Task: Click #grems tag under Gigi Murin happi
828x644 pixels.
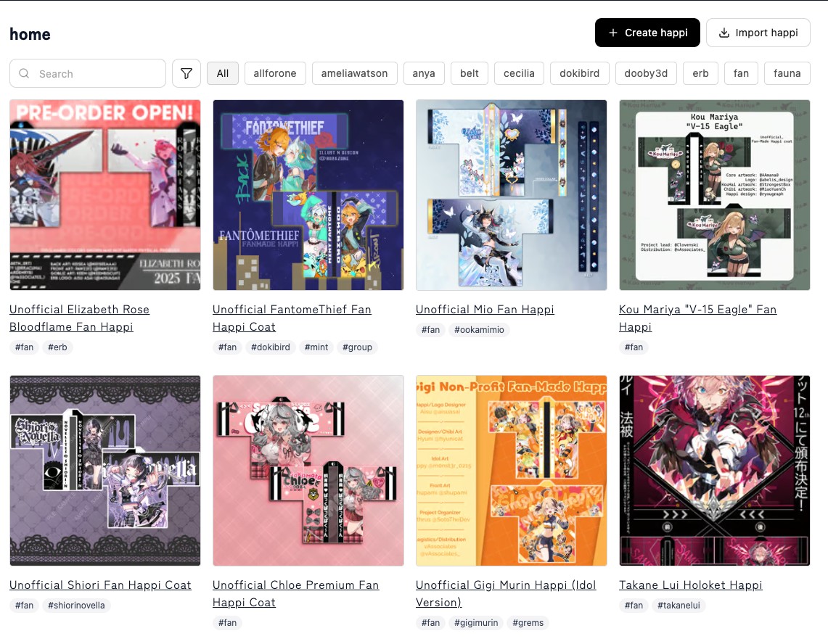Action: [528, 622]
